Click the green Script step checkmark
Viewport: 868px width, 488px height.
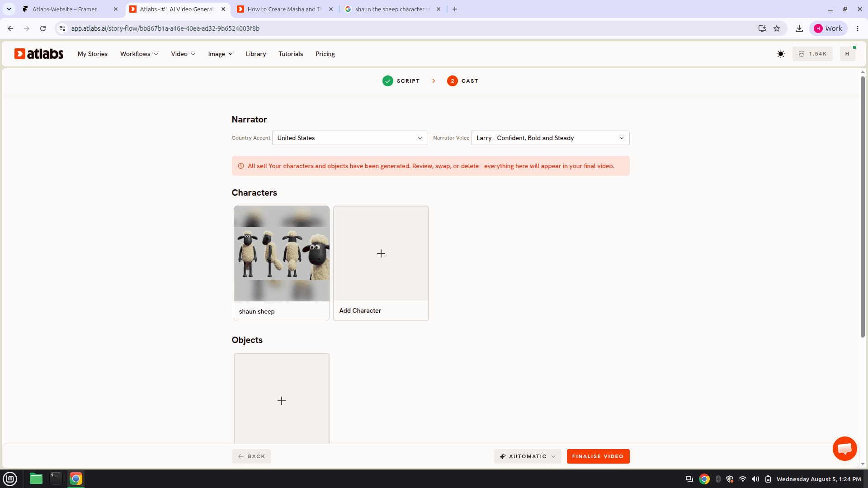point(388,81)
